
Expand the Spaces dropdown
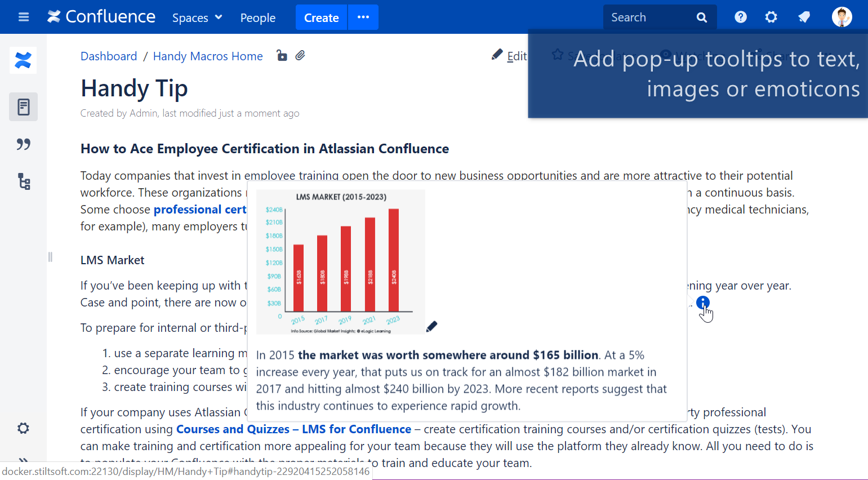click(x=197, y=17)
